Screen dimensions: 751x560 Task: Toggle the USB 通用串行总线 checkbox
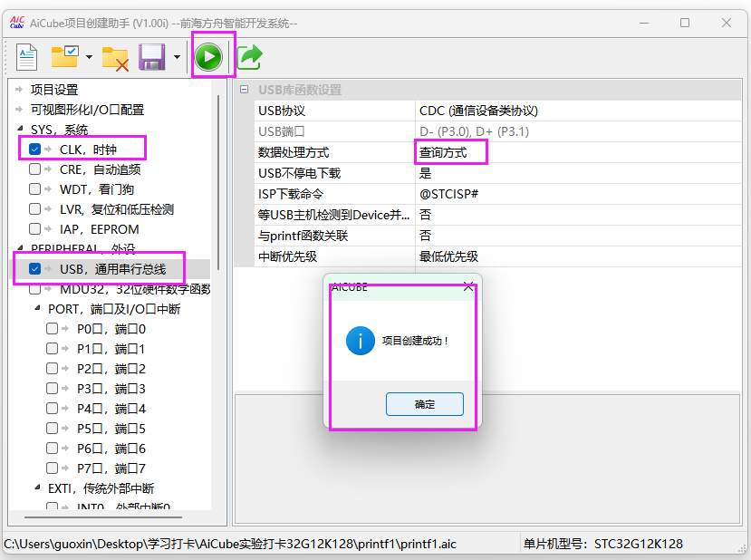click(34, 269)
